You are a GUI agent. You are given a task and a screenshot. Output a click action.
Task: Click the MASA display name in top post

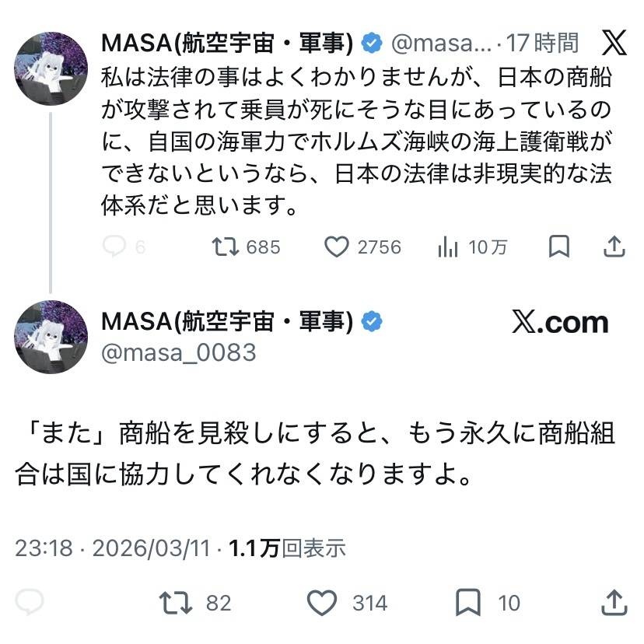(227, 44)
